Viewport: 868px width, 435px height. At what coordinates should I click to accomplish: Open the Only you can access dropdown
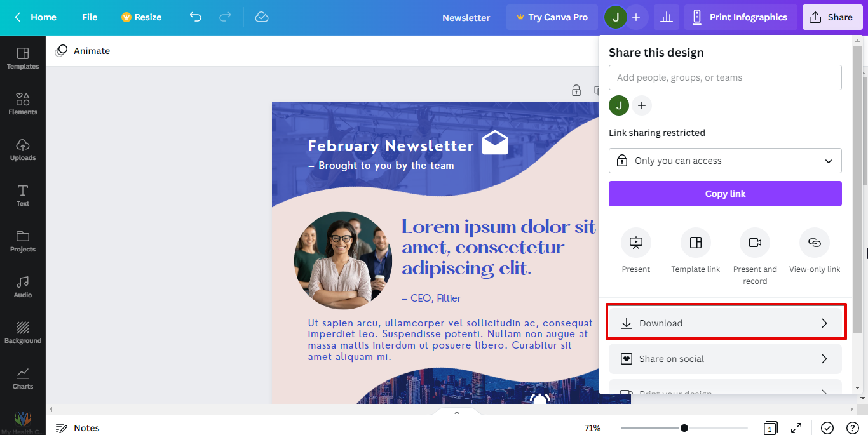(x=724, y=161)
